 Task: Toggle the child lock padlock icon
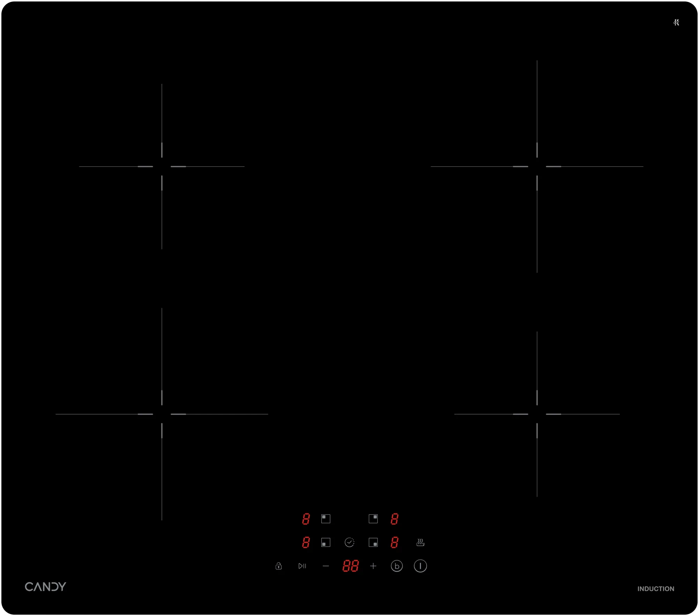pyautogui.click(x=279, y=566)
